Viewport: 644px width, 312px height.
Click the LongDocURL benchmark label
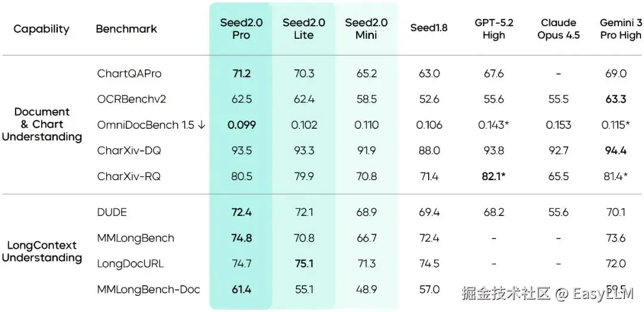(x=130, y=264)
